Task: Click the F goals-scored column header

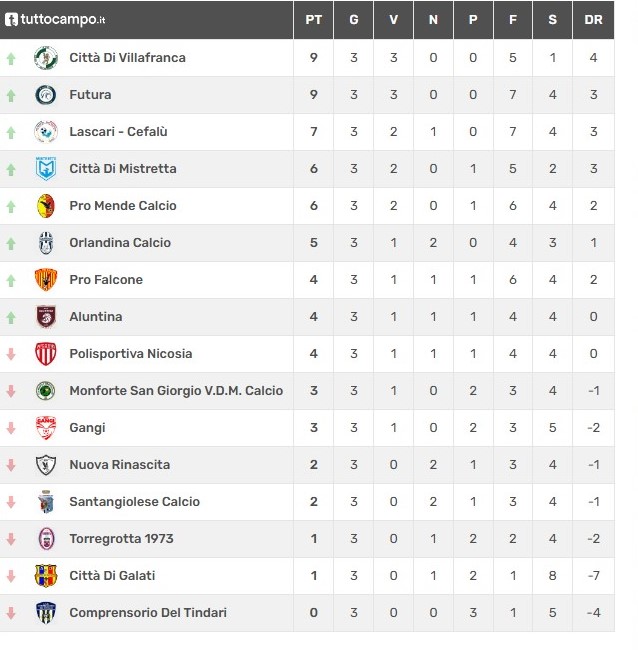Action: pos(513,19)
